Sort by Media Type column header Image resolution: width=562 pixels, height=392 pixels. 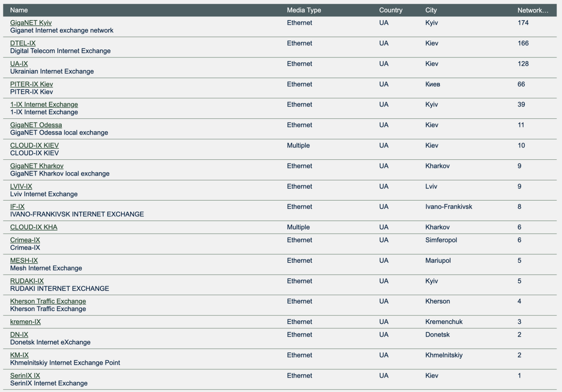tap(304, 10)
